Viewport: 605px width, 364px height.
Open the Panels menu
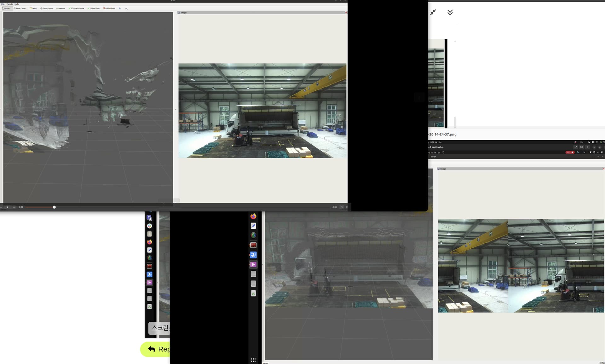[9, 4]
